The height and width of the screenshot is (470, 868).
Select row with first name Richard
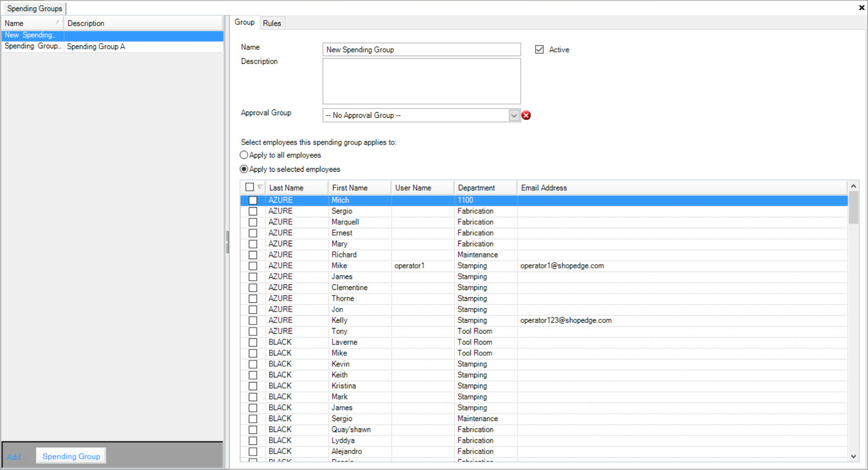(x=544, y=255)
